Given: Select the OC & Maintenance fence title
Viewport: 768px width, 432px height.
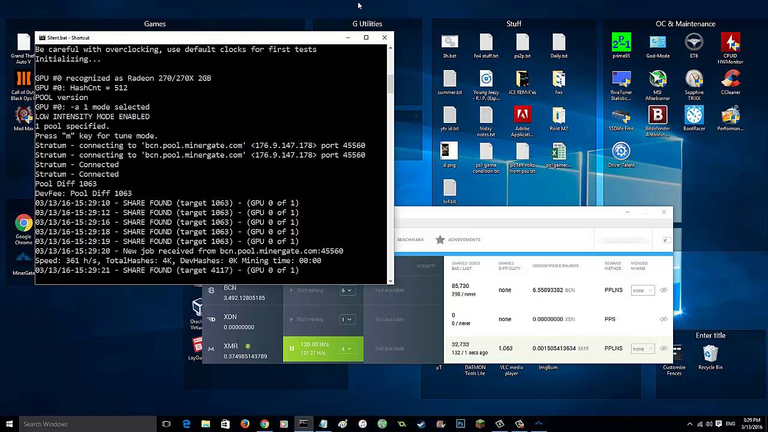Looking at the screenshot, I should (x=685, y=24).
